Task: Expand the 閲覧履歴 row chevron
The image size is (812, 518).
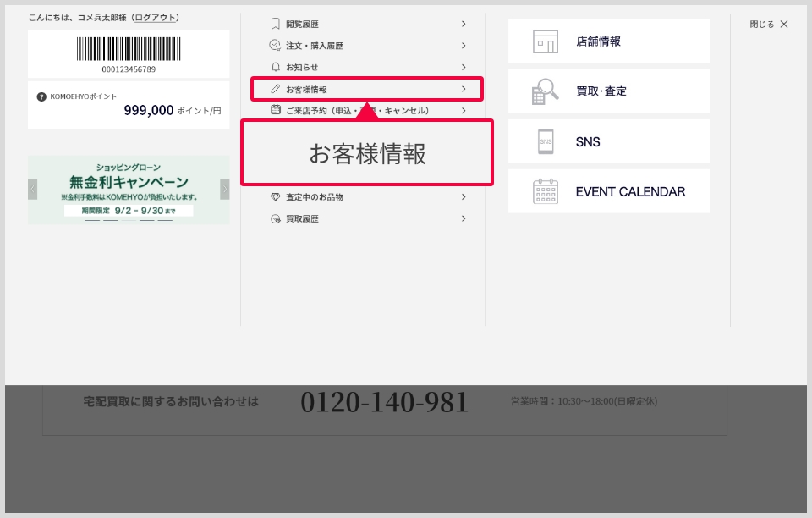Action: point(464,25)
